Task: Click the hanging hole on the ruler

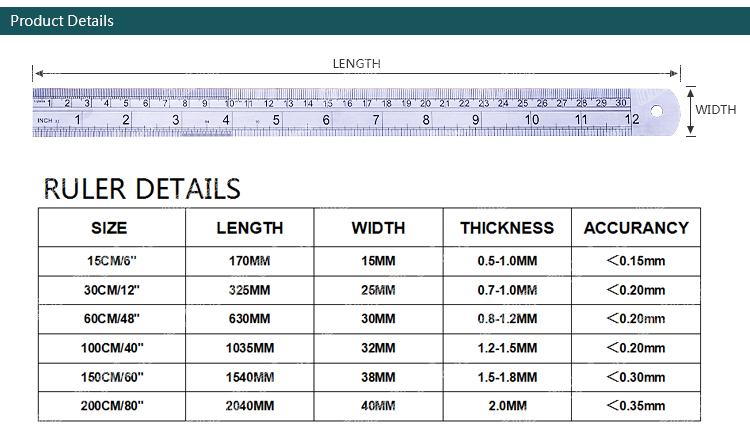Action: coord(657,111)
